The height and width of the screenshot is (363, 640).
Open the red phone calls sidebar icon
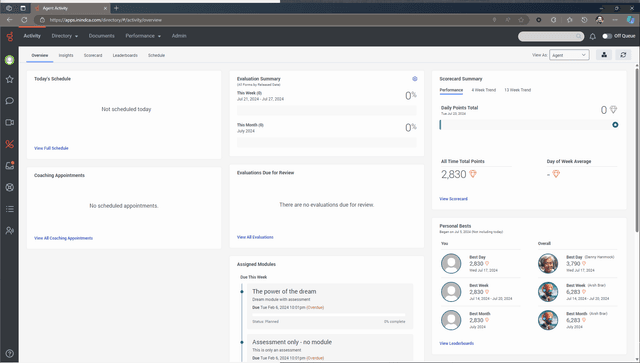coord(9,144)
